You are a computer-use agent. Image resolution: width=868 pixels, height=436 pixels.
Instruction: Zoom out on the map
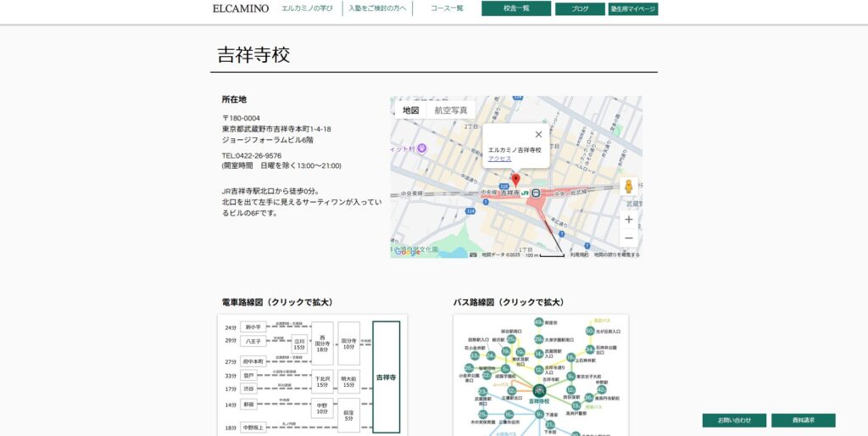[628, 238]
